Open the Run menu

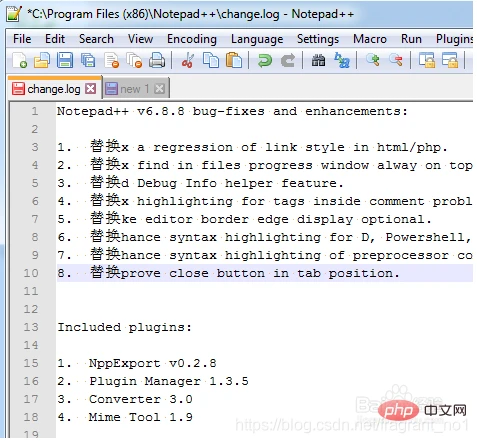[411, 39]
